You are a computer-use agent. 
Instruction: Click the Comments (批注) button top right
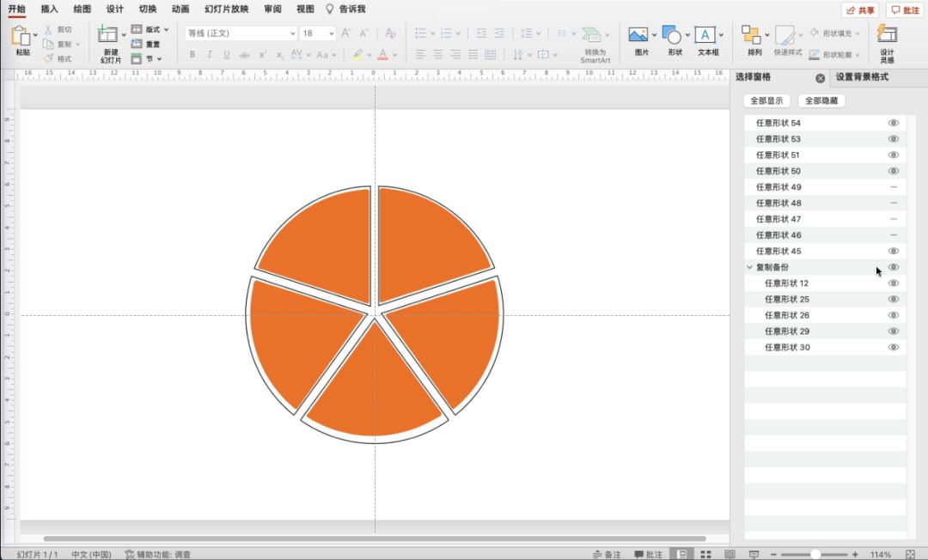pyautogui.click(x=905, y=10)
